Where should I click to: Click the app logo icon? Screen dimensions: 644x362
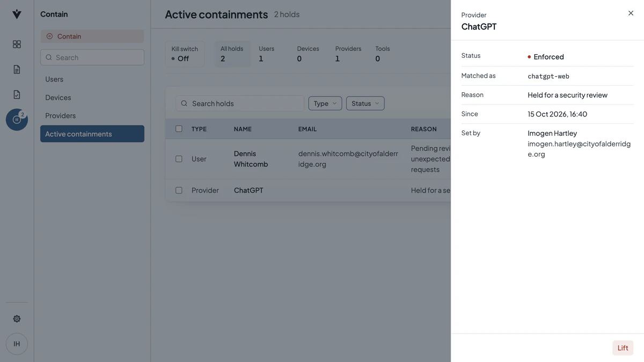click(x=17, y=14)
